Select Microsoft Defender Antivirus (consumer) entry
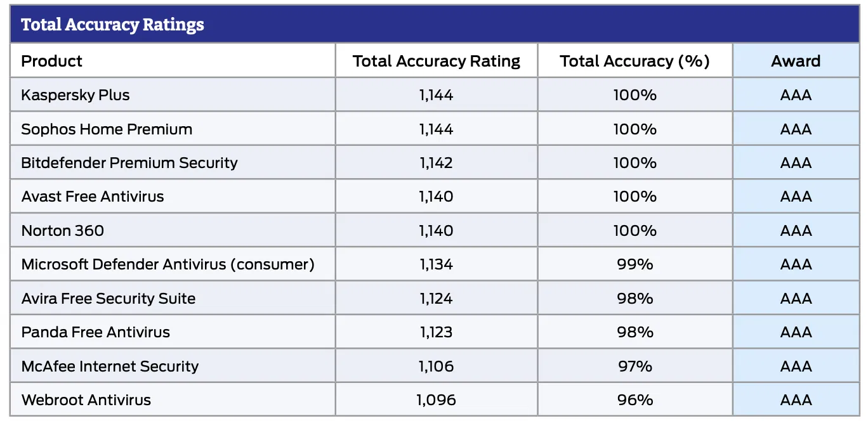The image size is (868, 421). click(x=168, y=264)
